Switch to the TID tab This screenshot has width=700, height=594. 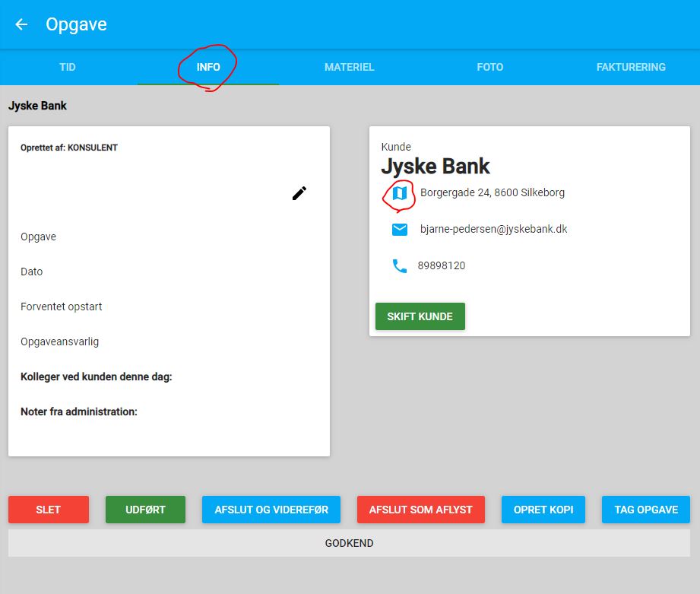(x=68, y=67)
